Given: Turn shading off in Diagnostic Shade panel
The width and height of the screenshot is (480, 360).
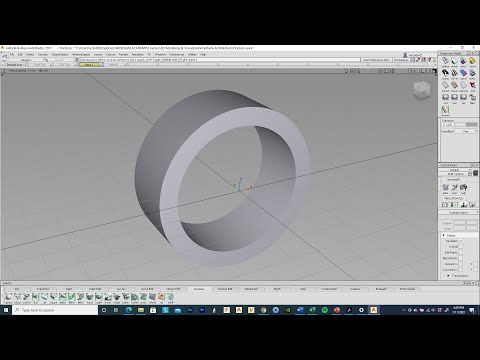Looking at the screenshot, I should click(x=446, y=61).
